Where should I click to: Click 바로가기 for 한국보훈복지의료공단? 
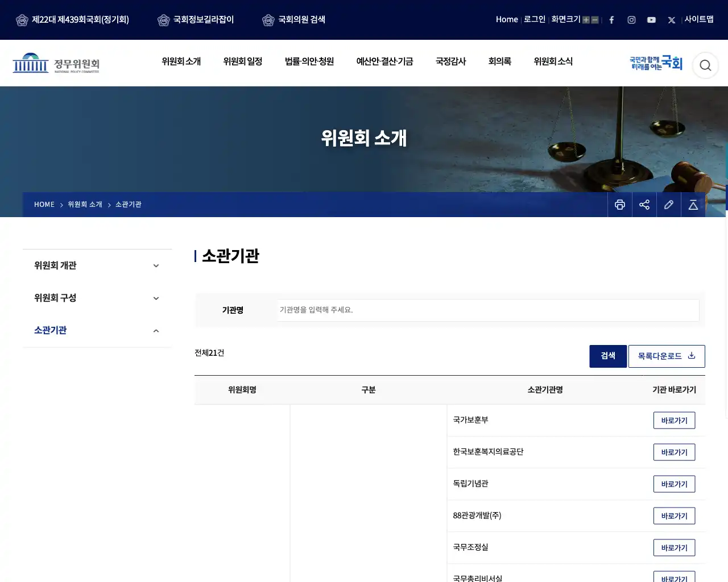pos(675,452)
